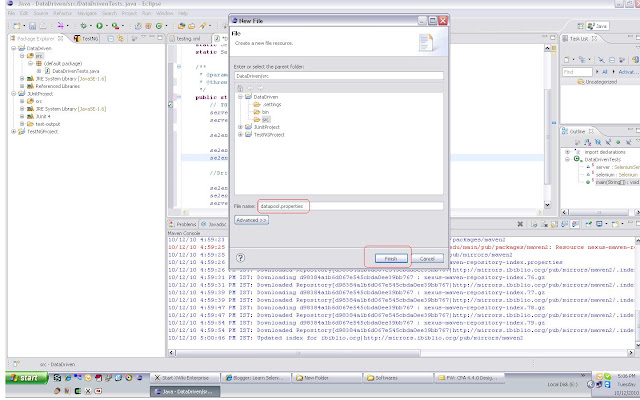Click the New wizard icon in toolbar
Viewport: 640px width, 400px height.
pyautogui.click(x=17, y=26)
